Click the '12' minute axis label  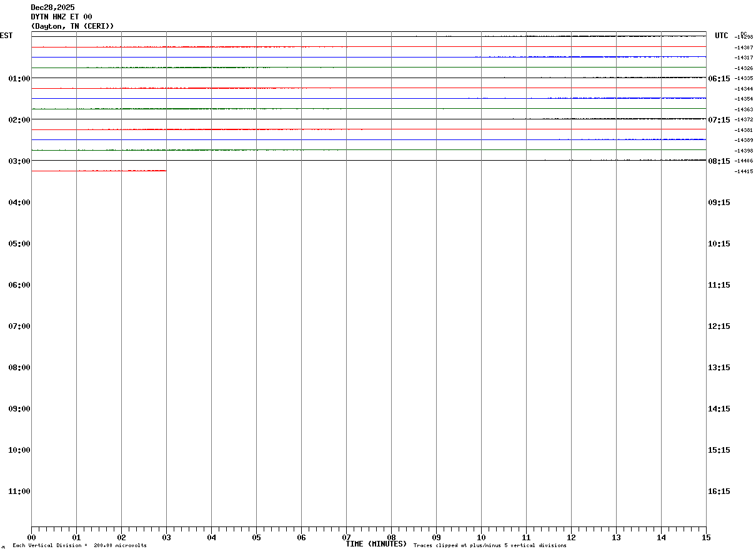571,537
